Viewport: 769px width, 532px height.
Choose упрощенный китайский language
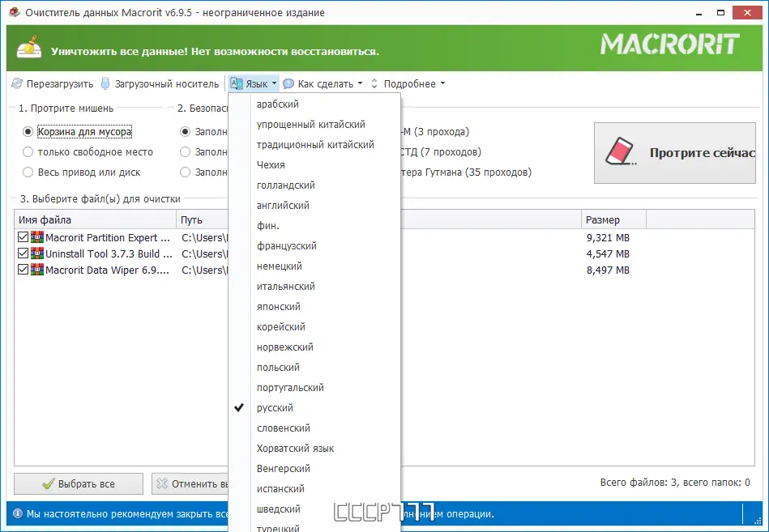click(x=314, y=125)
